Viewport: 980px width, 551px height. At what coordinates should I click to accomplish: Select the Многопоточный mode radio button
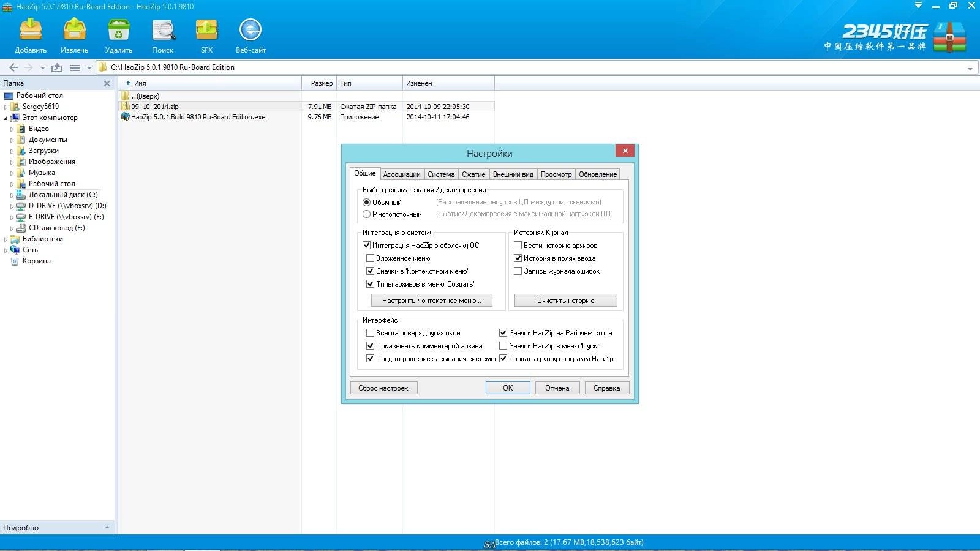pos(366,214)
